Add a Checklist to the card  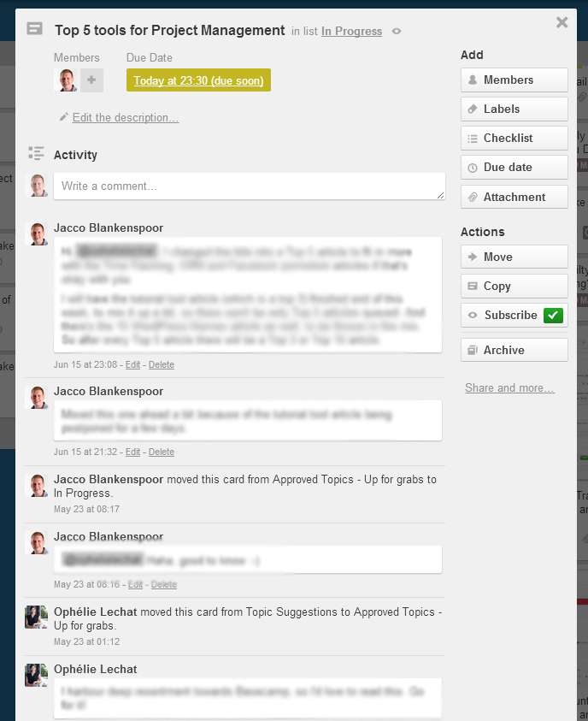point(514,139)
